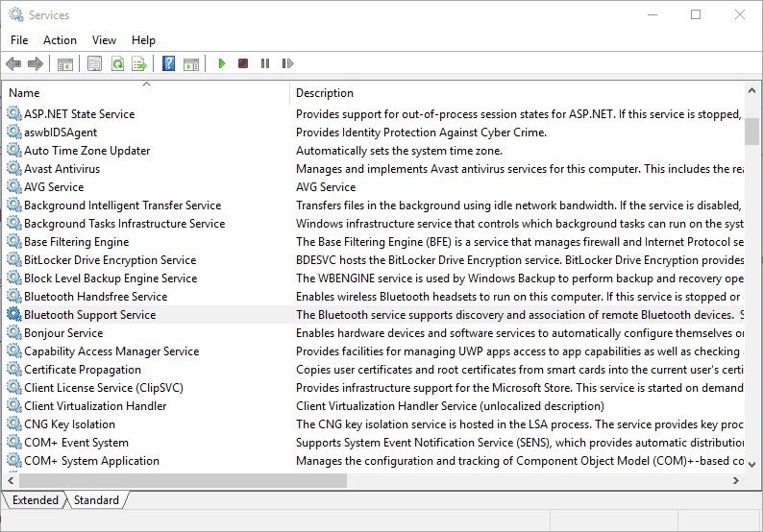Click horizontal scrollbar left arrow
The width and height of the screenshot is (763, 532).
[x=11, y=480]
